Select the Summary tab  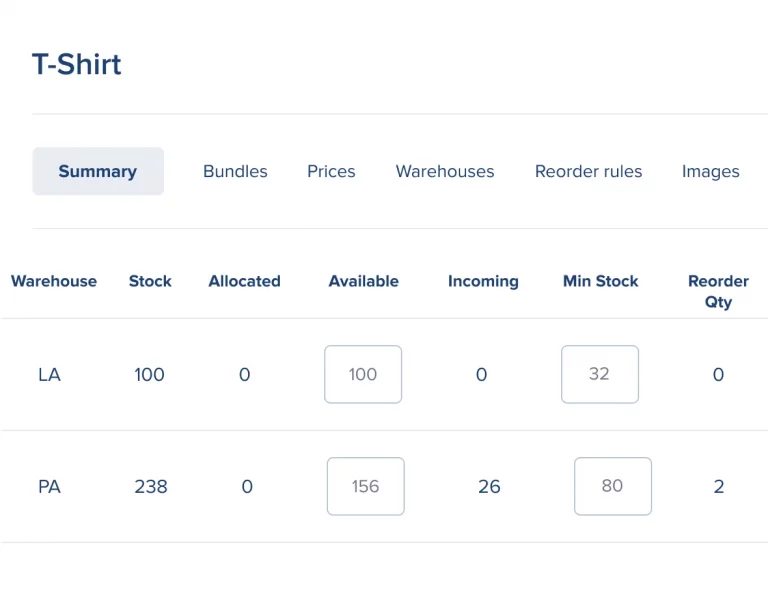[x=98, y=171]
